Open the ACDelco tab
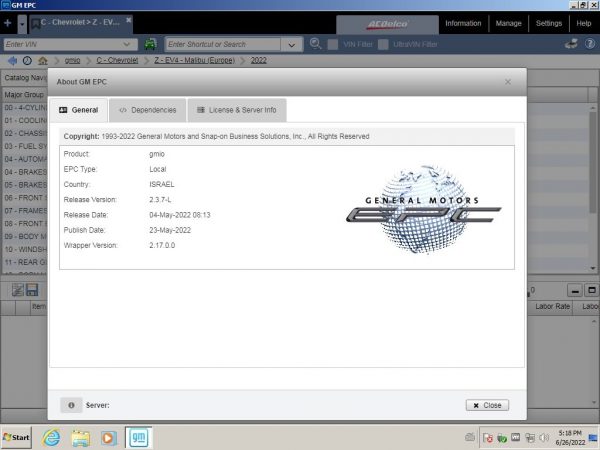Viewport: 600px width, 450px height. 387,24
